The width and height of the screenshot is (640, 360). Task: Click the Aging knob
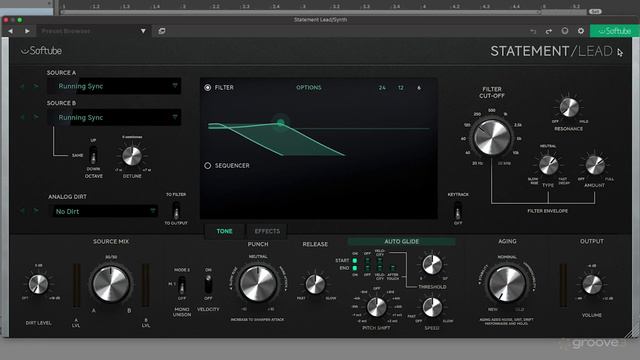coord(507,284)
